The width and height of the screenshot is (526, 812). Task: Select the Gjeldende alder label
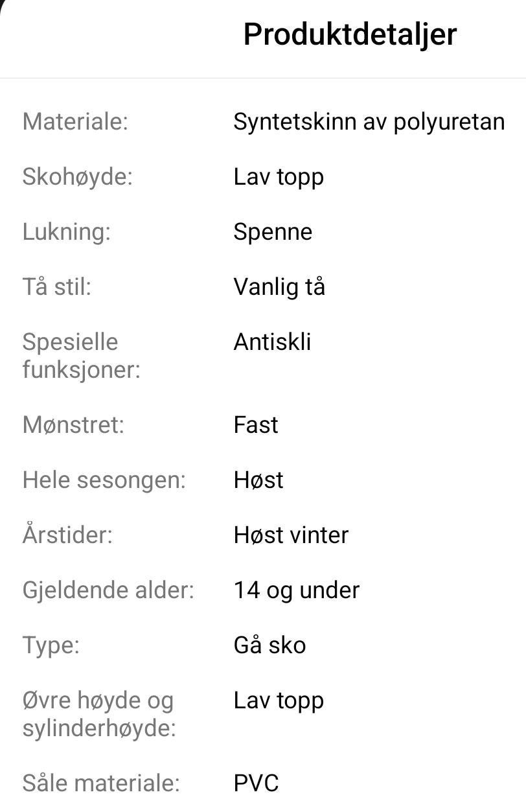(108, 591)
